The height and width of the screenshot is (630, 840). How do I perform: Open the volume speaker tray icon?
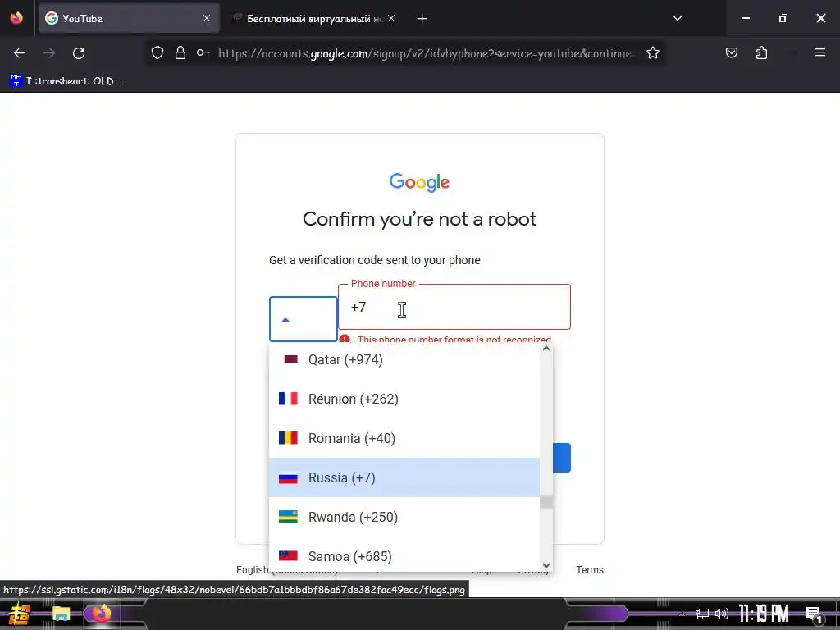(722, 614)
